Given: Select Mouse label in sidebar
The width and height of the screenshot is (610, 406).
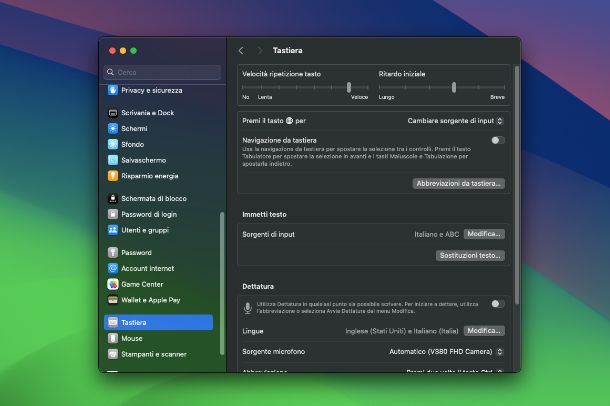Looking at the screenshot, I should 132,338.
